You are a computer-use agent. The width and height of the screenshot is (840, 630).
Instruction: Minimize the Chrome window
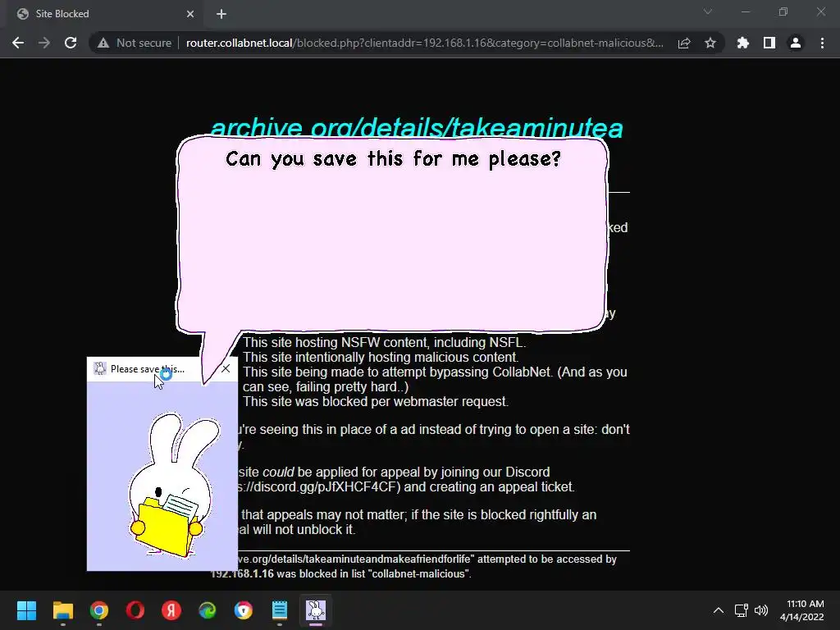[746, 11]
